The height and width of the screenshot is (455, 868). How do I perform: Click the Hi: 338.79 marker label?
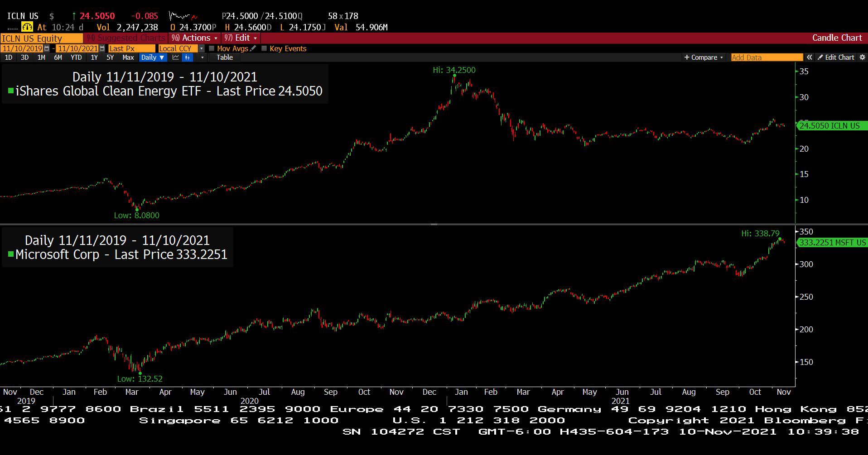760,234
